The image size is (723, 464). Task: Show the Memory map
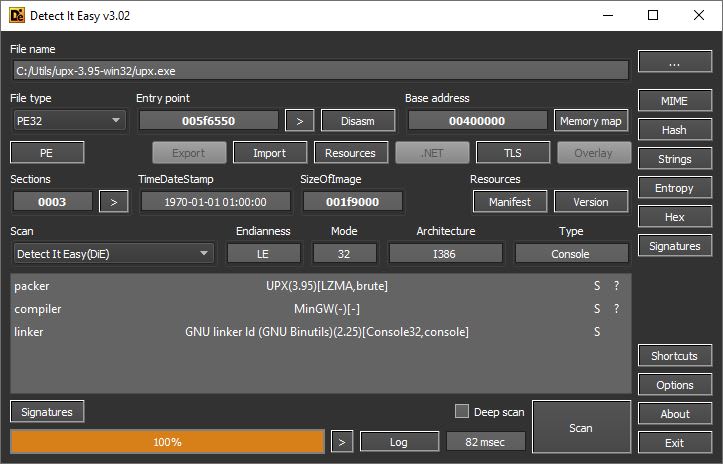(x=591, y=121)
